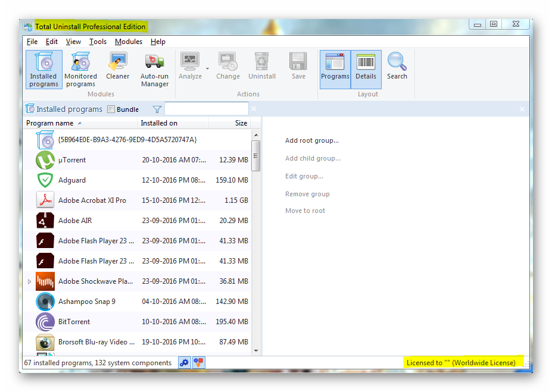Sort by the Size column header
Viewport: 552px width, 392px height.
229,123
